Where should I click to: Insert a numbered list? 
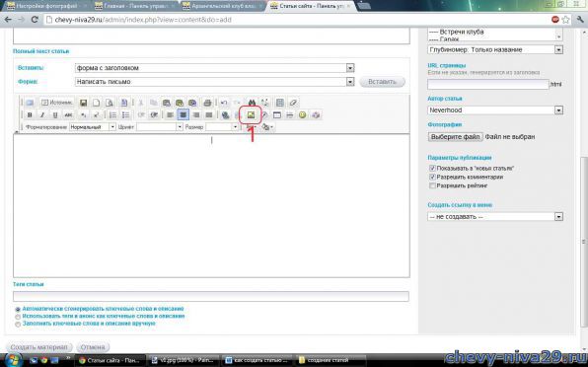(x=112, y=115)
